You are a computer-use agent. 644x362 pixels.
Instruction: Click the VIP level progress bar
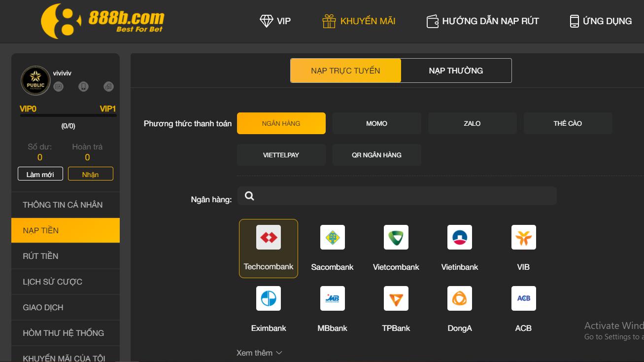click(x=68, y=115)
